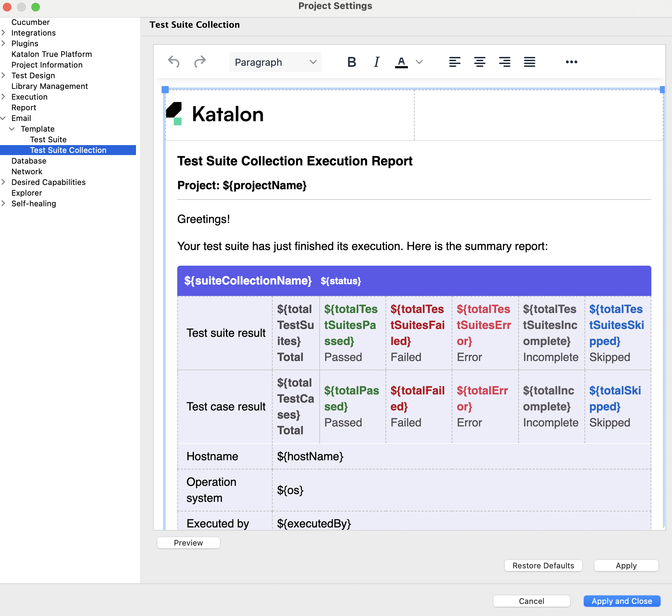Click the Greetings! paragraph
Viewport: 672px width, 616px height.
(x=204, y=219)
